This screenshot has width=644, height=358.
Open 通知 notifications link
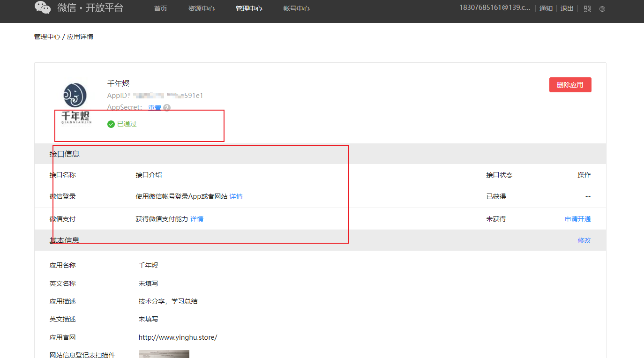(x=546, y=8)
